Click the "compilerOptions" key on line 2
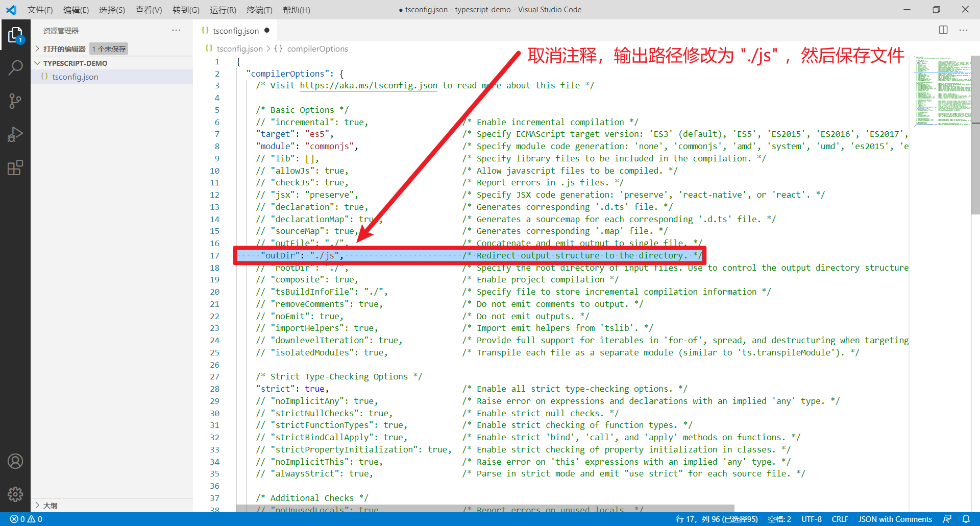The height and width of the screenshot is (526, 980). [287, 74]
